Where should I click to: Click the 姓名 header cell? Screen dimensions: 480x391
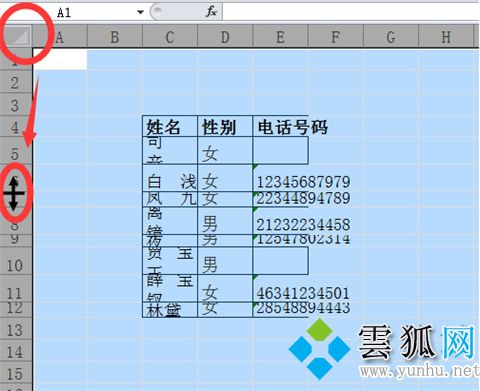tap(170, 126)
